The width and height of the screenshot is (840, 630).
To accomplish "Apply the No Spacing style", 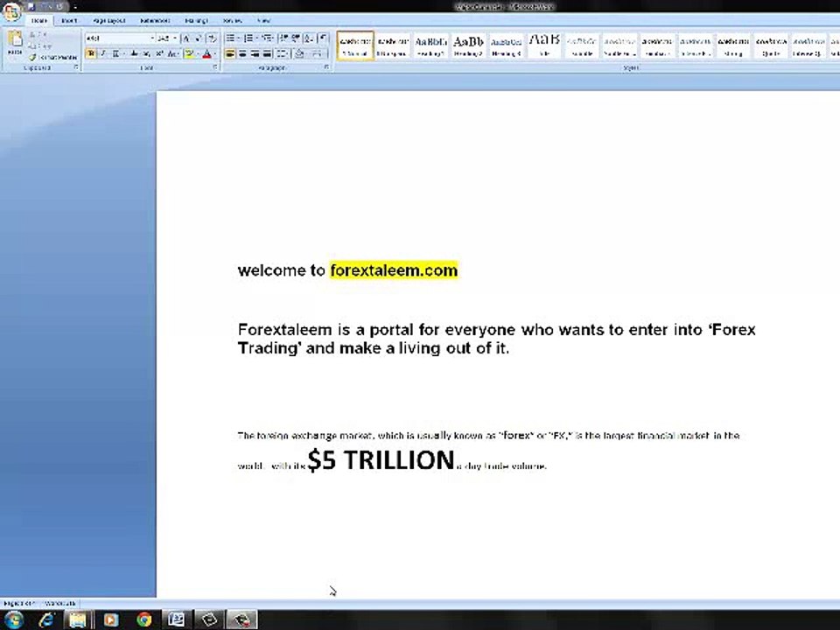I will coord(393,45).
